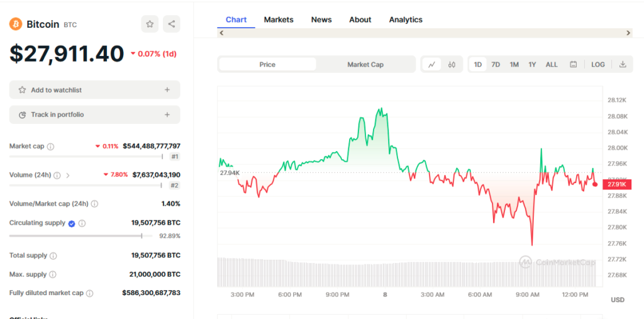The width and height of the screenshot is (644, 319).
Task: Open the Analytics tab
Action: 406,20
